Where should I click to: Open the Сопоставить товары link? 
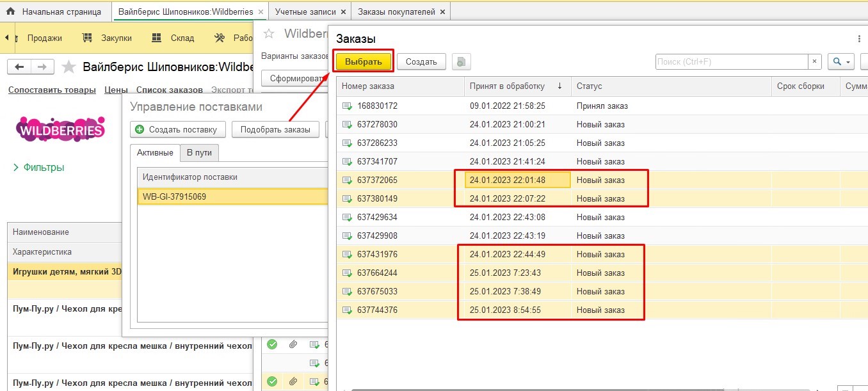[x=52, y=90]
